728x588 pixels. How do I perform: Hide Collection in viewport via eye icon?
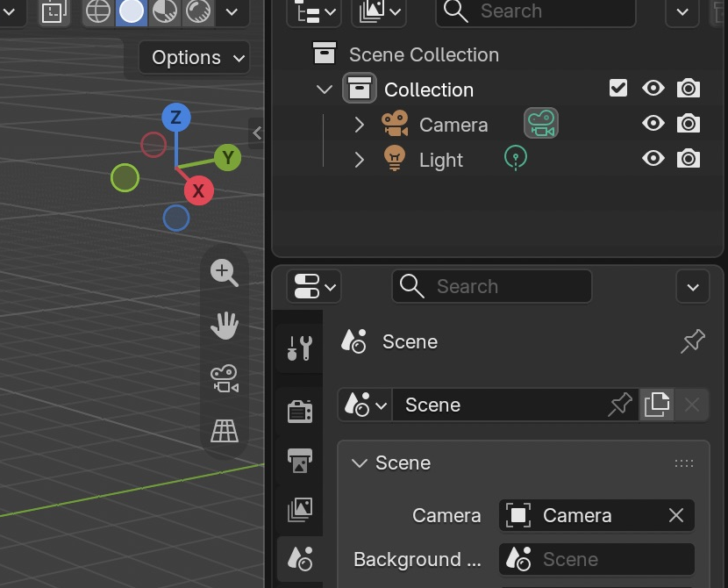coord(653,88)
